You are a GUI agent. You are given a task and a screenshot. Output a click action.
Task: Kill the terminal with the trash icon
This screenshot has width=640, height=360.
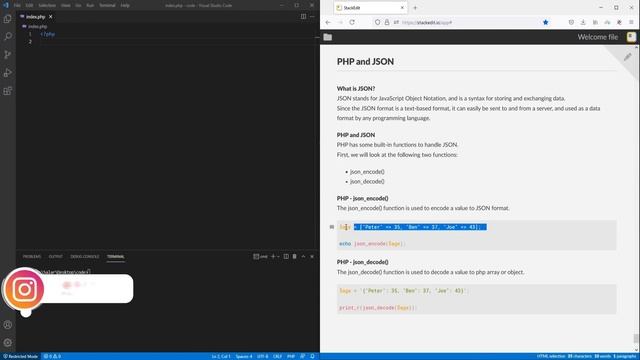click(295, 256)
